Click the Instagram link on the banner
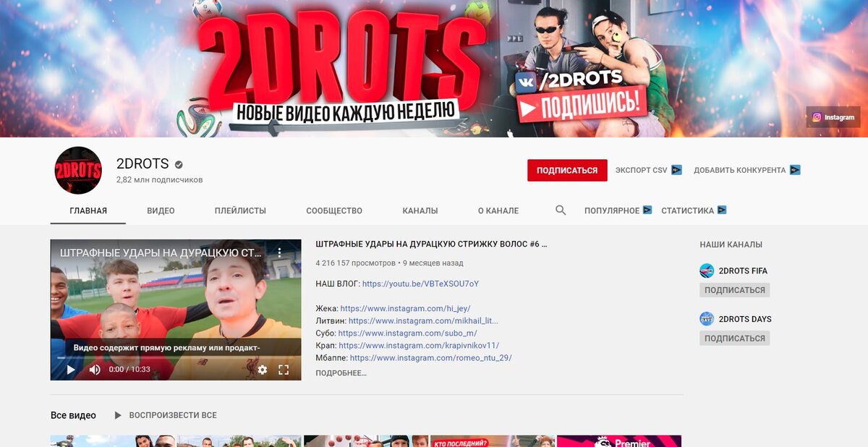Viewport: 868px width, 447px height. point(833,117)
